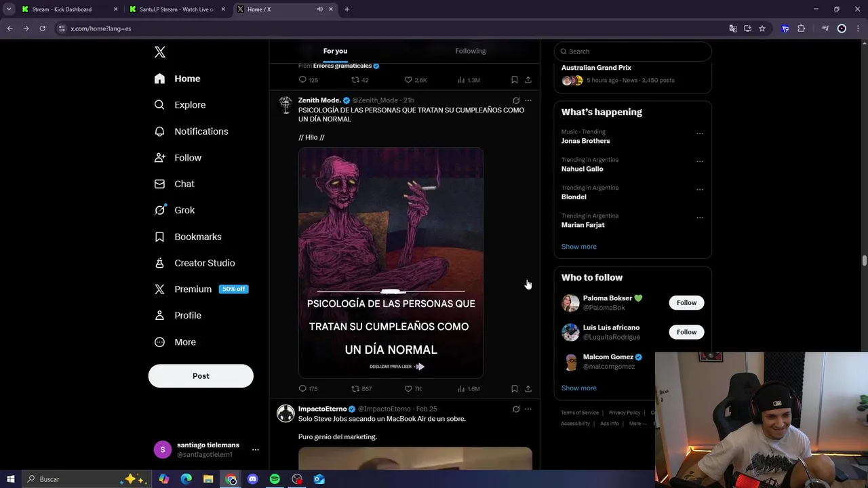
Task: Like the Errores gramaticales post with 2.6K
Action: (x=416, y=80)
